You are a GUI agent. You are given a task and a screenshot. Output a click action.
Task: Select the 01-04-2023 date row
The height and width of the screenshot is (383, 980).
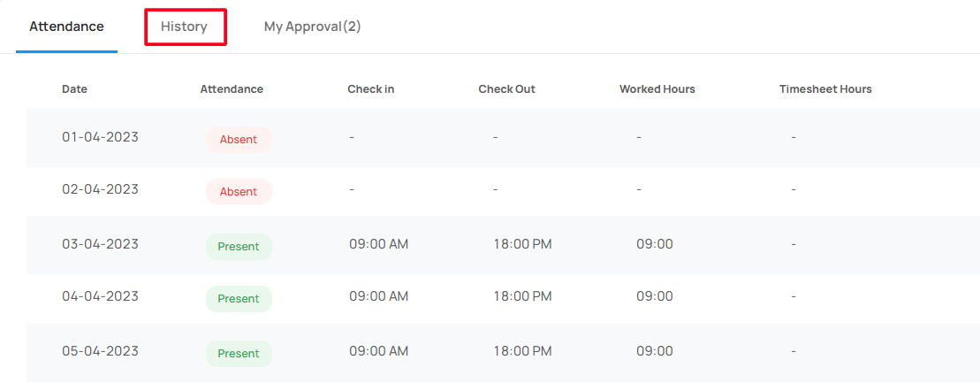[503, 138]
